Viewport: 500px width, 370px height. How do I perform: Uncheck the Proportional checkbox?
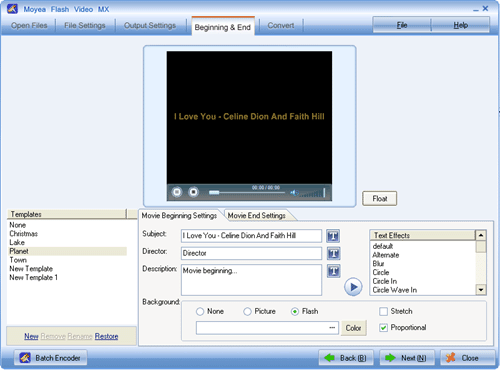(x=383, y=328)
